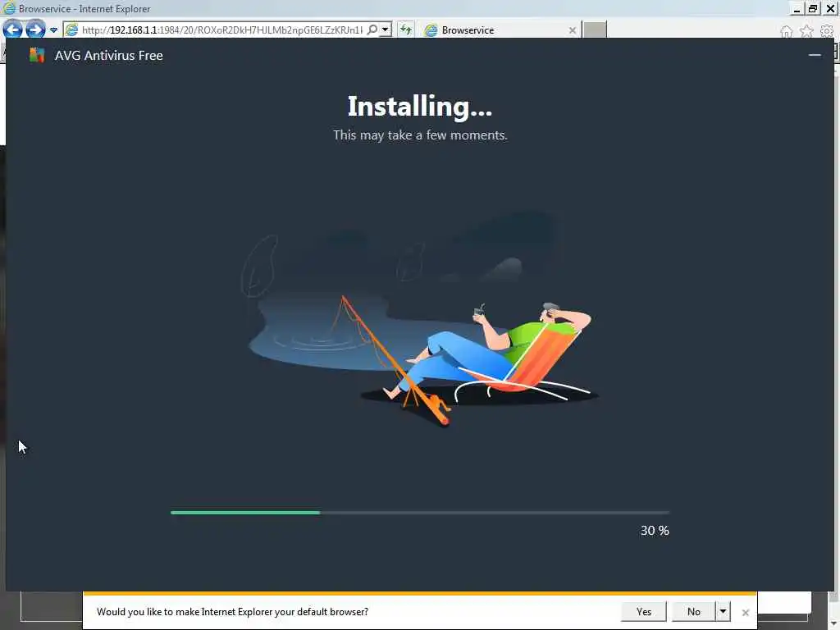Expand the address bar autocomplete dropdown
This screenshot has height=630, width=840.
point(386,30)
